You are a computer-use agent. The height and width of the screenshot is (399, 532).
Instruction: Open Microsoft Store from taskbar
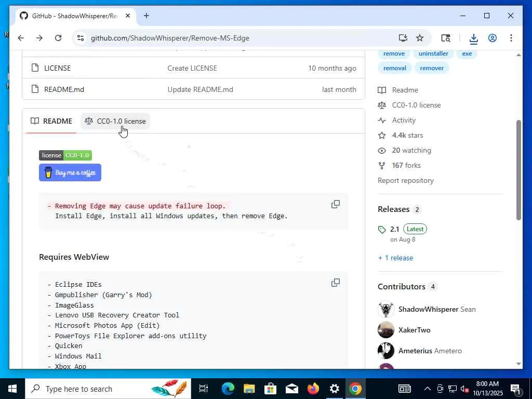270,389
